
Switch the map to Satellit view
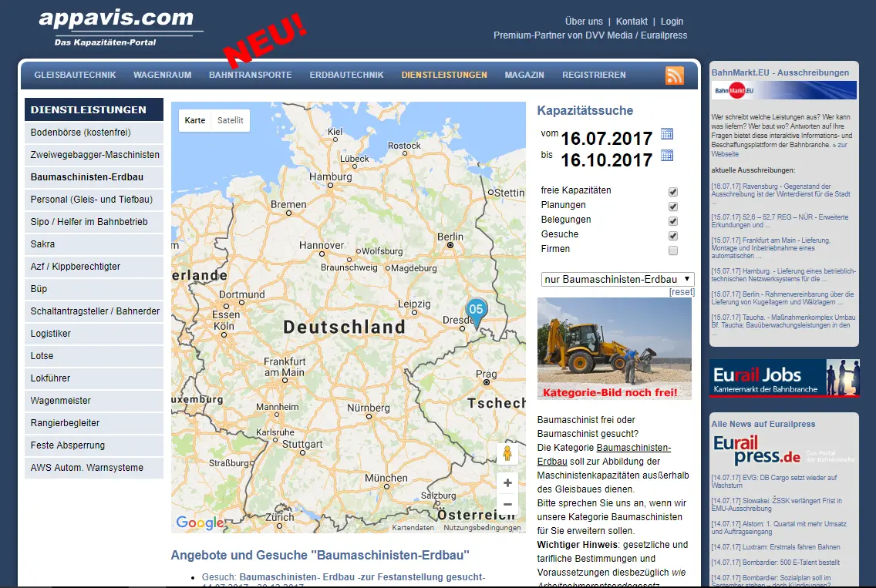coord(230,121)
